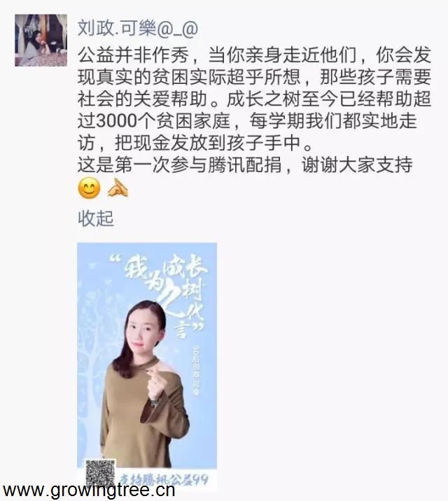Image resolution: width=448 pixels, height=501 pixels.
Task: Collapse the post with 收起
Action: pyautogui.click(x=96, y=218)
